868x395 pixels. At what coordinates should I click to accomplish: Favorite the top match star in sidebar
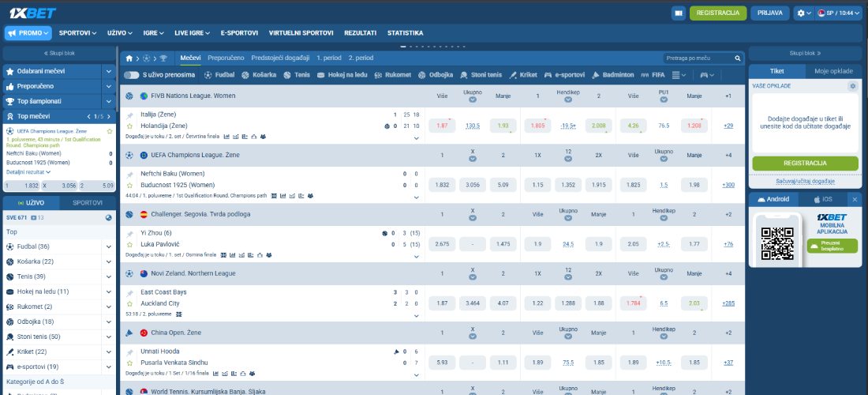point(110,131)
